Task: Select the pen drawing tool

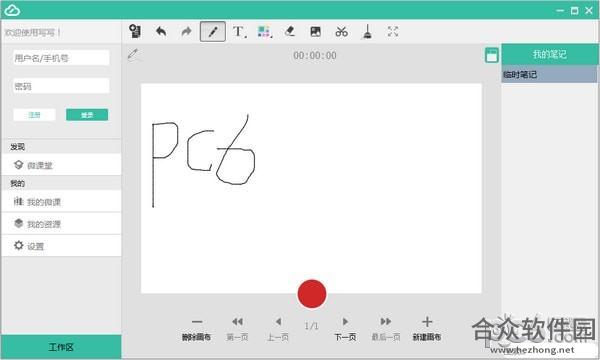Action: tap(213, 31)
